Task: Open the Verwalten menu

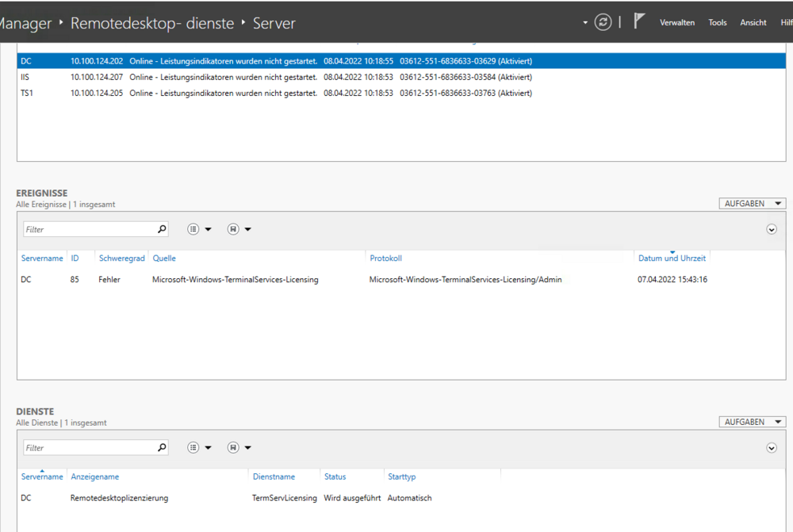Action: click(x=676, y=23)
